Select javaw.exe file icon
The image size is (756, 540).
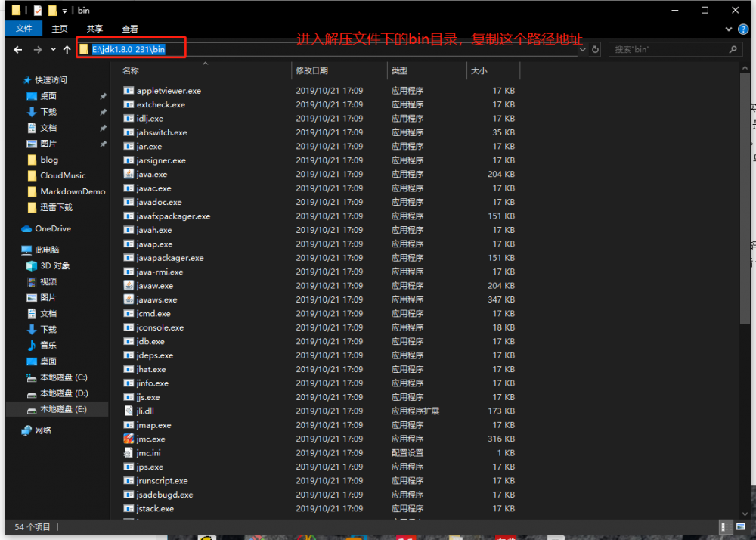coord(129,285)
